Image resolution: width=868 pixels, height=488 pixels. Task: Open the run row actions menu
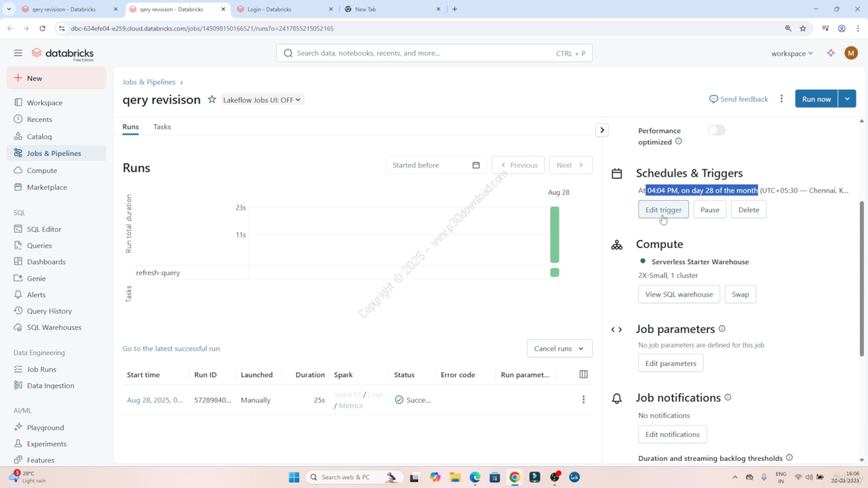pyautogui.click(x=583, y=400)
